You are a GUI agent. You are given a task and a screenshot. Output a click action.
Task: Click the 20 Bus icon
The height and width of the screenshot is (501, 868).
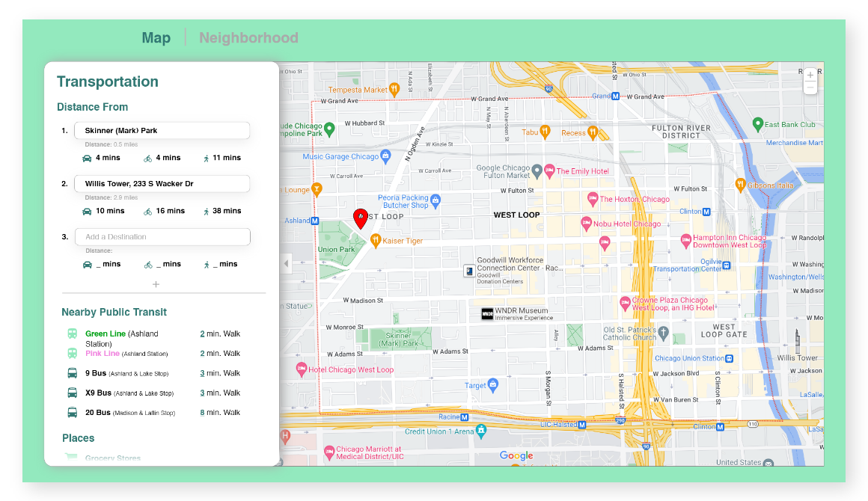click(72, 413)
